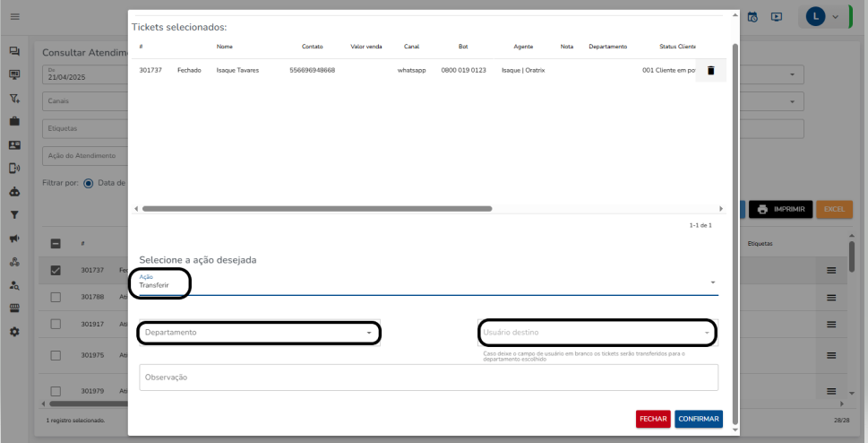
Task: Check the box for ticket 301788
Action: pos(56,297)
